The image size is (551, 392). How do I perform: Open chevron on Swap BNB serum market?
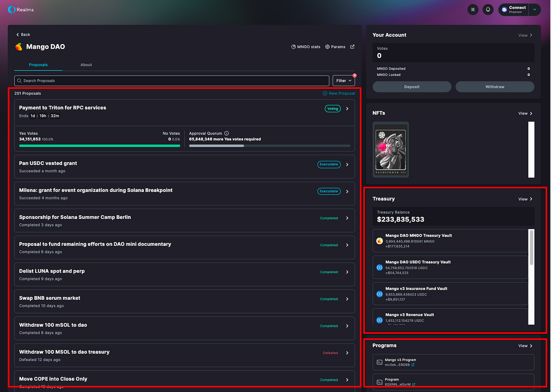point(347,299)
